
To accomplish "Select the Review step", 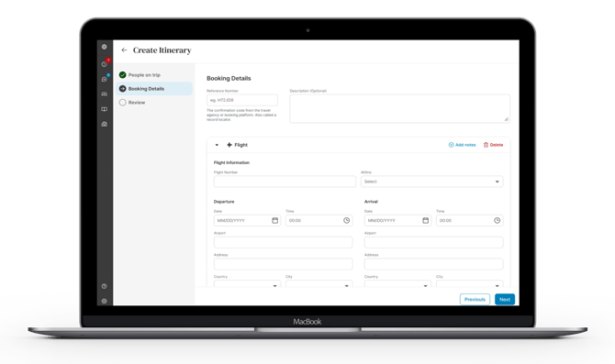I will click(154, 103).
